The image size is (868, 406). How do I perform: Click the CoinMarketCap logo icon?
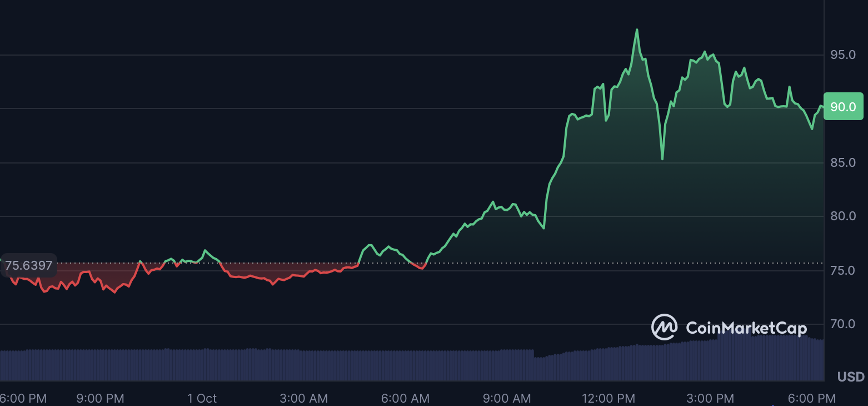[664, 327]
